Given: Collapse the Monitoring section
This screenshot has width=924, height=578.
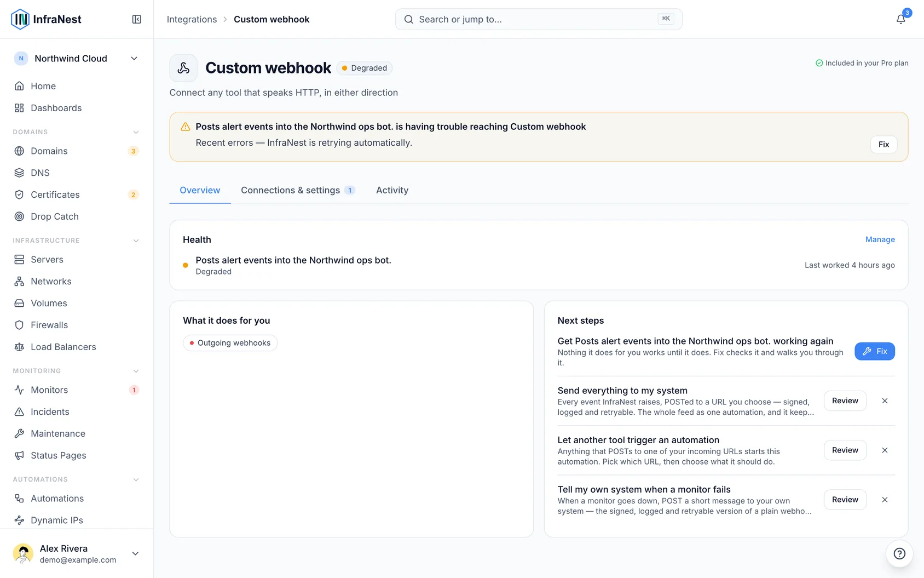Looking at the screenshot, I should pyautogui.click(x=77, y=371).
